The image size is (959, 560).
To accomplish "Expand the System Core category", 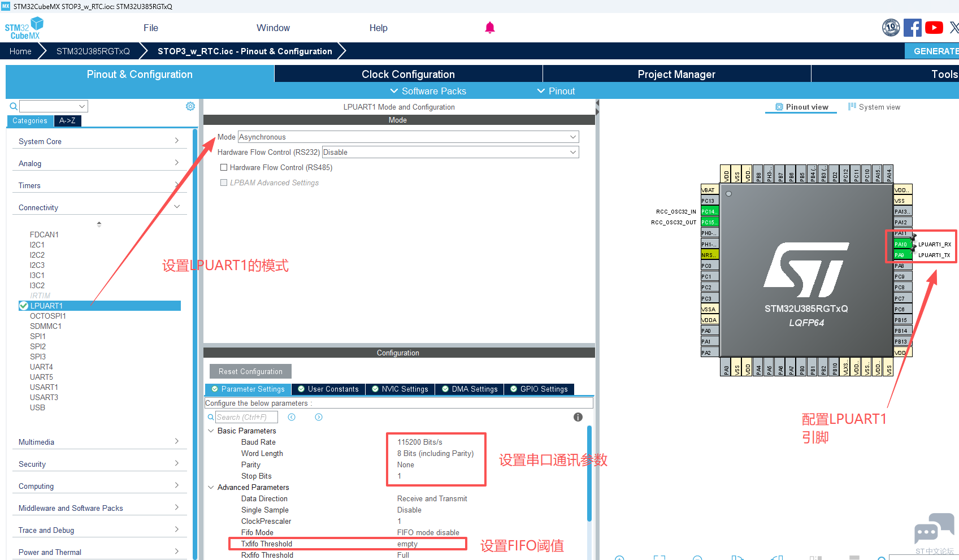I will [x=99, y=141].
